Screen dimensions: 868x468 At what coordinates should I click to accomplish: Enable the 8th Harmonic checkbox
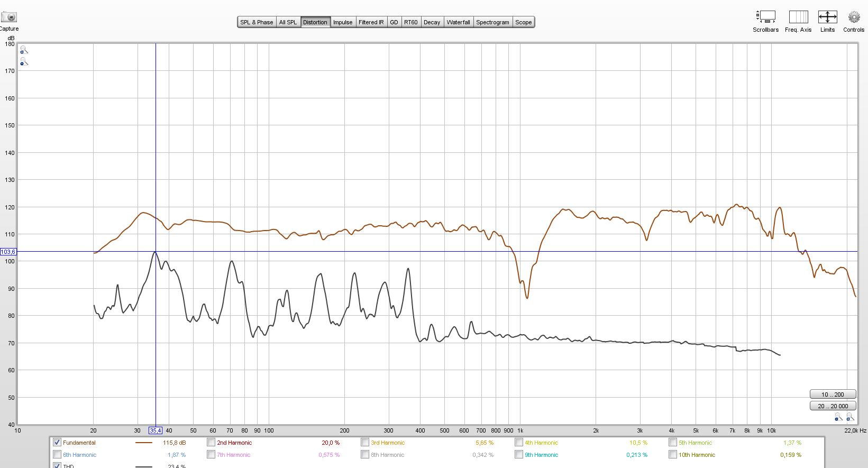coord(365,455)
